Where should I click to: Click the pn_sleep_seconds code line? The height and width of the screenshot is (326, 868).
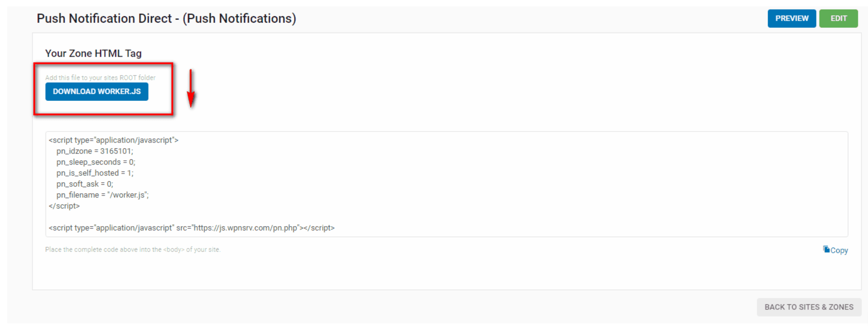point(96,162)
